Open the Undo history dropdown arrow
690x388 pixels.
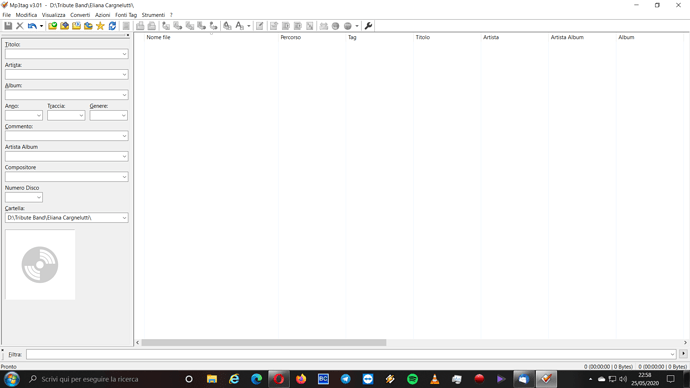(41, 26)
